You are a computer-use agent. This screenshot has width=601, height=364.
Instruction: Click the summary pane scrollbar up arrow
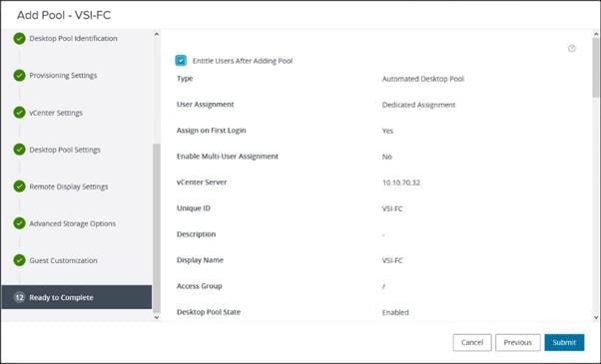(x=596, y=35)
